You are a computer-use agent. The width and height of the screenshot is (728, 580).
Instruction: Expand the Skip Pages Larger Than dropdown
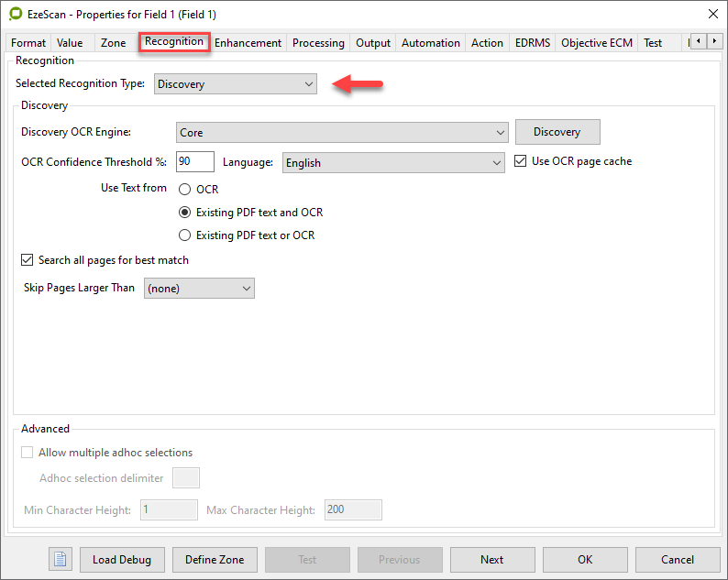(199, 289)
